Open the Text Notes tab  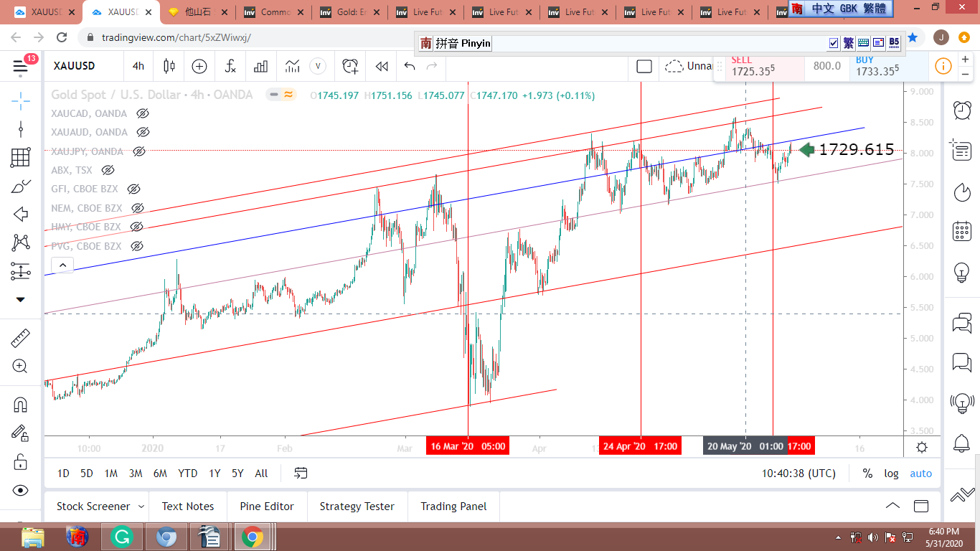click(x=188, y=507)
